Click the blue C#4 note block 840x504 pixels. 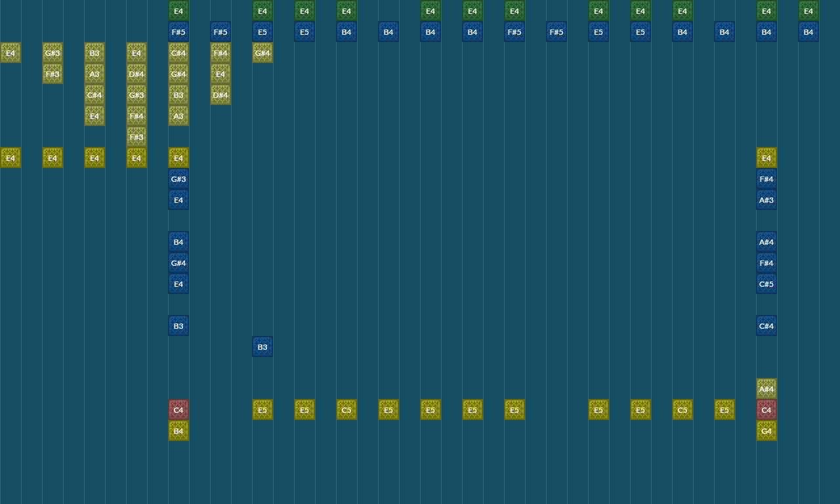[x=766, y=325]
